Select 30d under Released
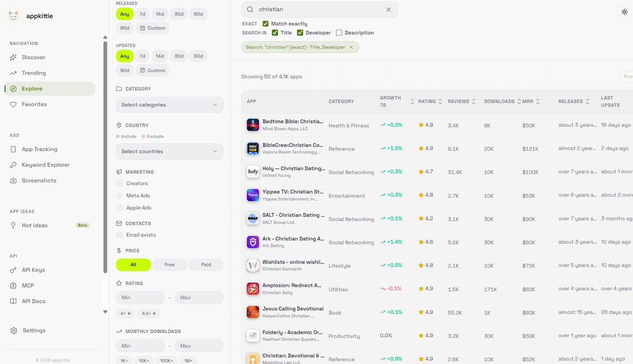The image size is (633, 364). pyautogui.click(x=179, y=14)
